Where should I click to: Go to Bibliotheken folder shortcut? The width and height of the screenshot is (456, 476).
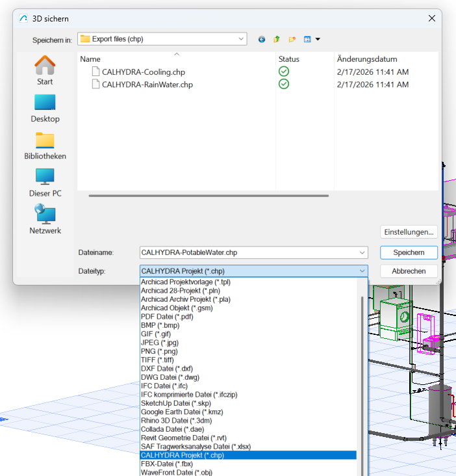45,145
